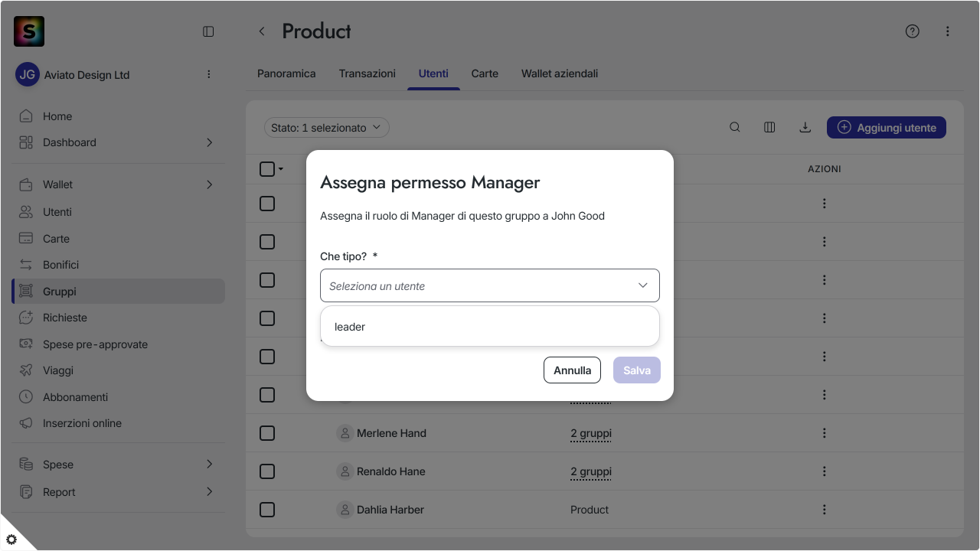Image resolution: width=980 pixels, height=551 pixels.
Task: Open actions menu for Merlene Hand
Action: tap(825, 433)
